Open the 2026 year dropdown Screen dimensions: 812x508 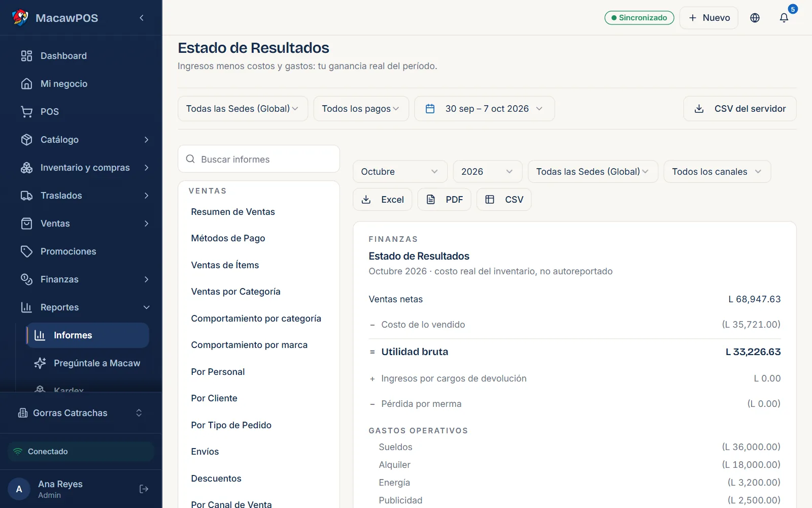coord(487,172)
